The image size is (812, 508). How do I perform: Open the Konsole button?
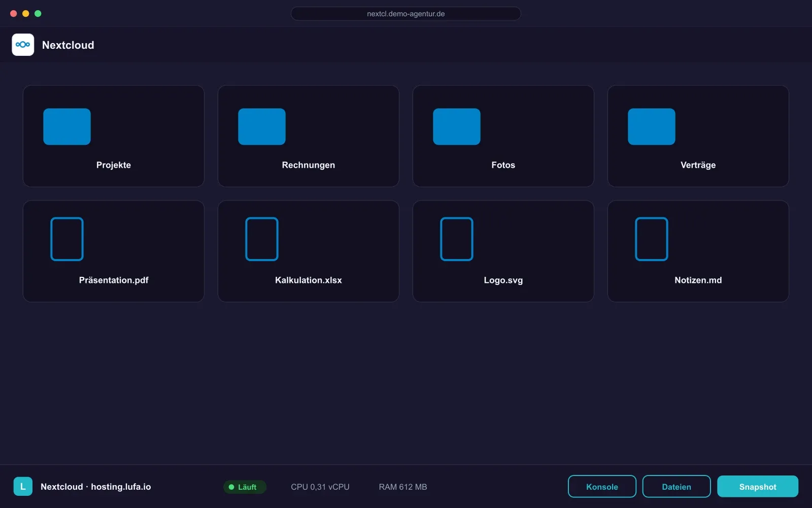tap(602, 487)
